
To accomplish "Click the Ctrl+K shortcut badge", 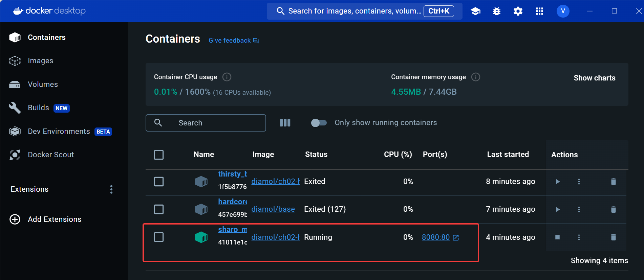I will pos(439,11).
